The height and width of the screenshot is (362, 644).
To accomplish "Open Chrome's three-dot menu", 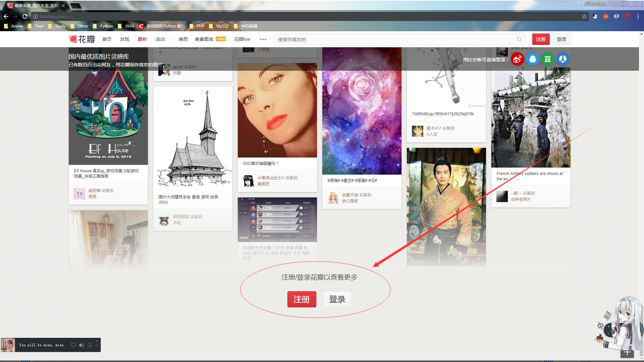I will tap(638, 16).
